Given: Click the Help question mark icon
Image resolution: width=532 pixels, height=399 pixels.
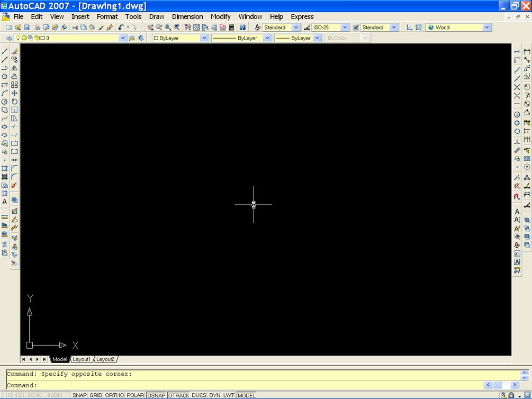Looking at the screenshot, I should (x=242, y=28).
